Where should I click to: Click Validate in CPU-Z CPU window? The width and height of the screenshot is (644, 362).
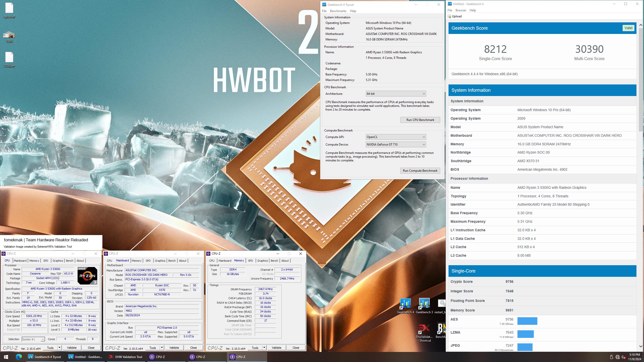click(72, 348)
